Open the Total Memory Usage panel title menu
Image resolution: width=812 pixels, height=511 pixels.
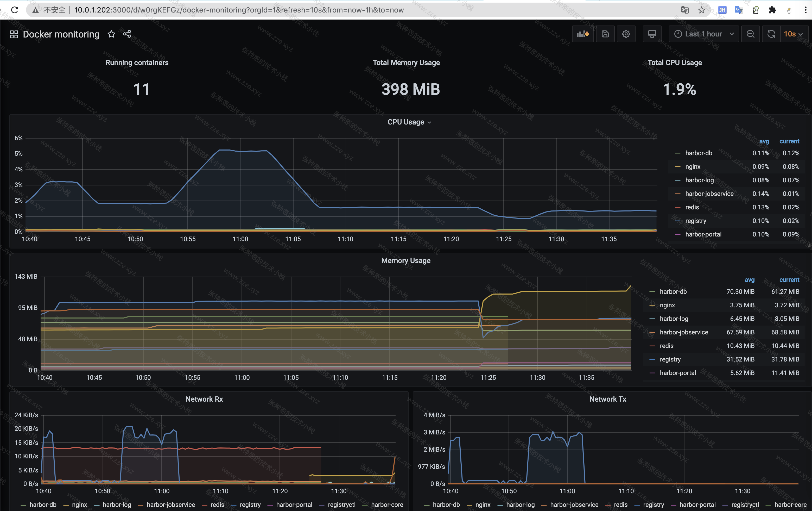[406, 63]
